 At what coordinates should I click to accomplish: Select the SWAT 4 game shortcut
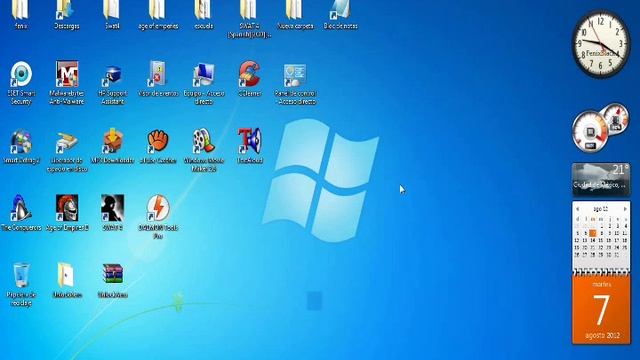click(x=112, y=213)
